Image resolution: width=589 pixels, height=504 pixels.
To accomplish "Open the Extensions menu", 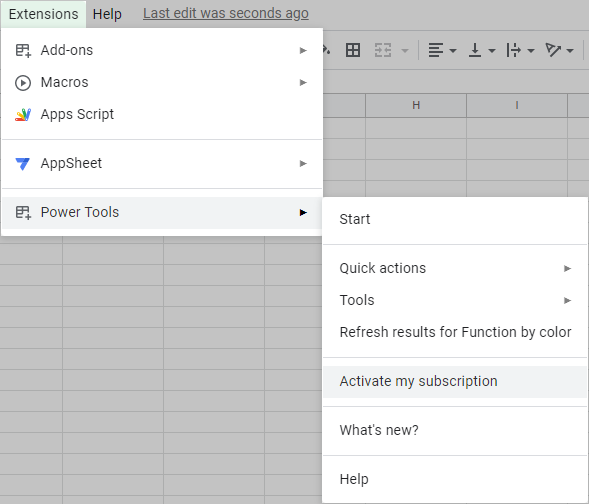I will [x=43, y=14].
